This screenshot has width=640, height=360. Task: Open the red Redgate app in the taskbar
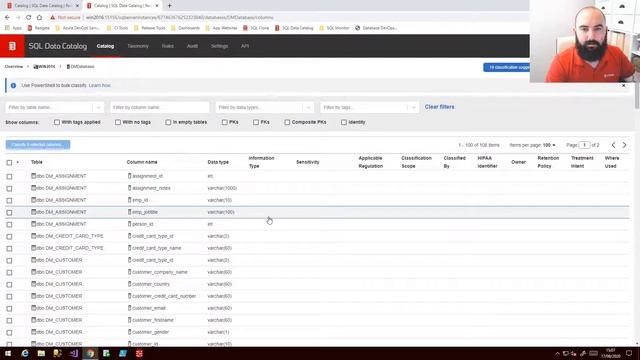tap(139, 353)
